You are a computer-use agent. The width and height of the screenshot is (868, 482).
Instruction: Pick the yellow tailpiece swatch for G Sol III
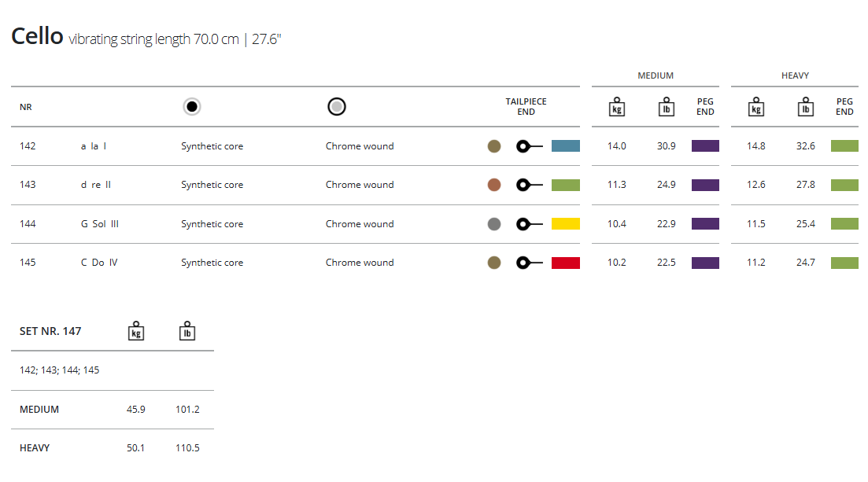click(566, 224)
